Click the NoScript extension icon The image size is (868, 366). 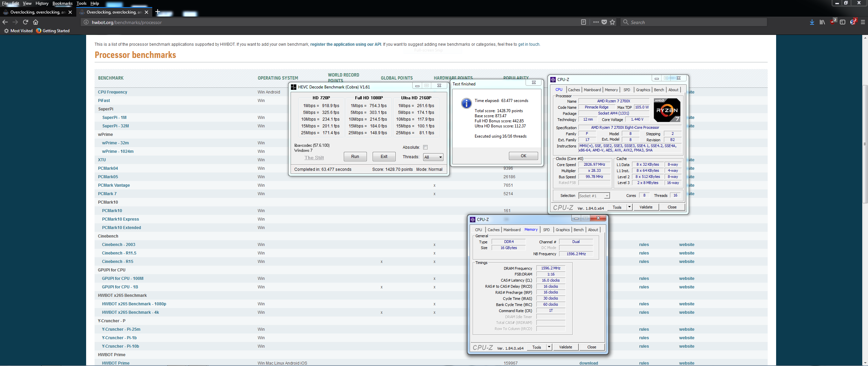[x=853, y=22]
